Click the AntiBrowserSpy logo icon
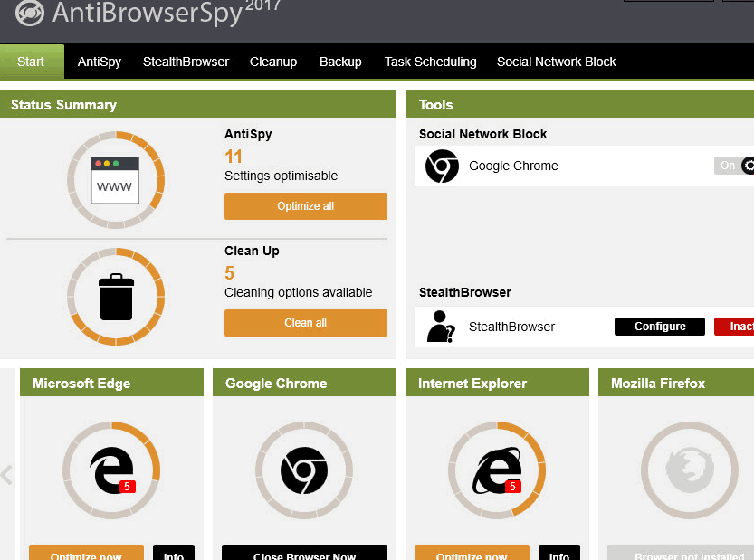The width and height of the screenshot is (754, 560). 29,13
